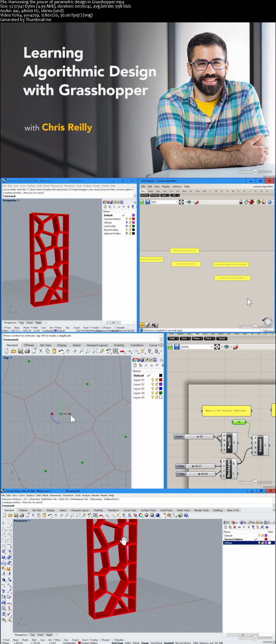Viewport: 276px width, 644px height.
Task: Click the four-viewport layout icon in the voronoi-basics toolbar
Action: point(95,515)
